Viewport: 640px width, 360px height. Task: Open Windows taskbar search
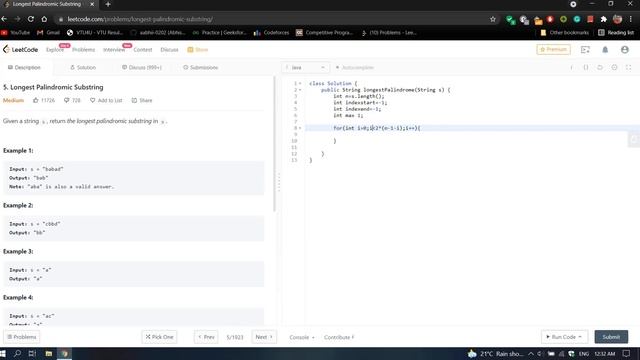tap(17, 353)
